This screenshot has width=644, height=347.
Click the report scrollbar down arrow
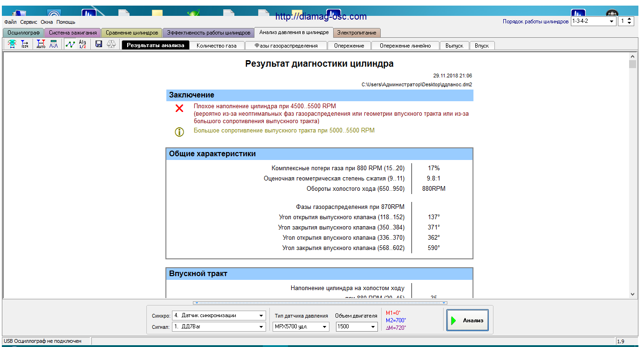pos(632,294)
